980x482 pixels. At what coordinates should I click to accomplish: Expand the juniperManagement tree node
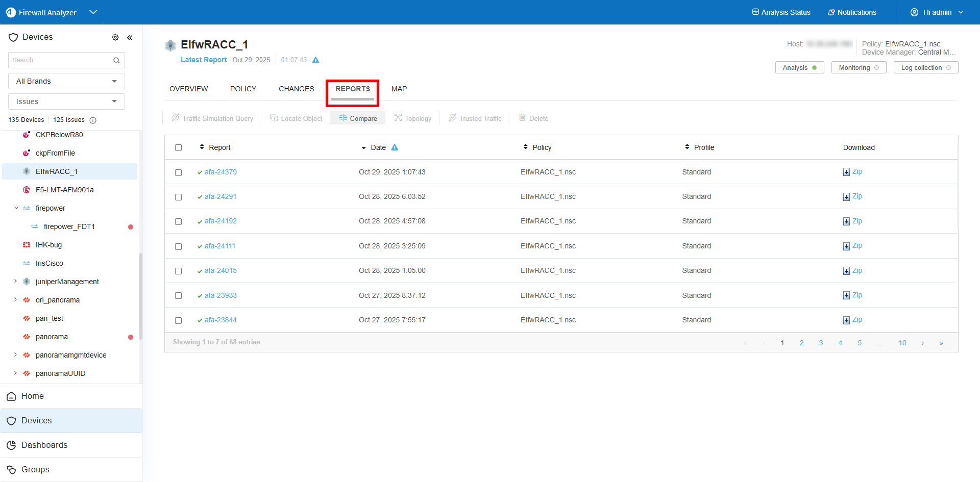coord(15,282)
